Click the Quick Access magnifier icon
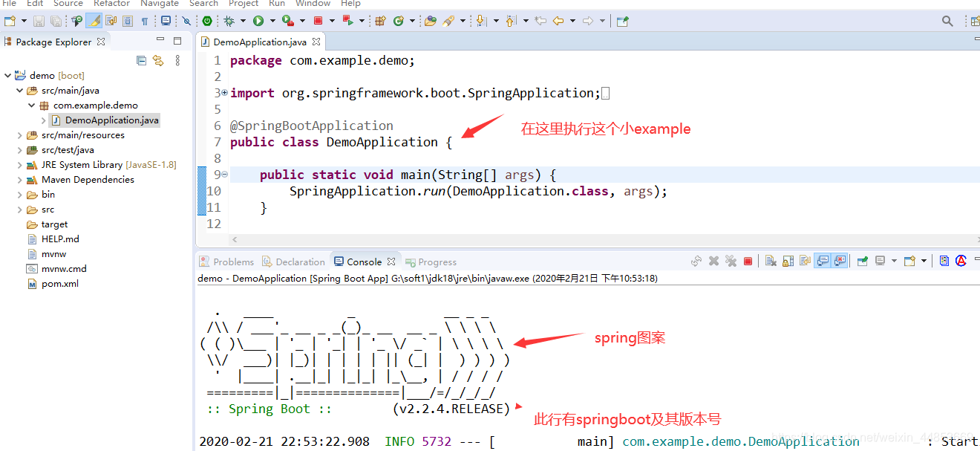The width and height of the screenshot is (980, 451). point(947,21)
